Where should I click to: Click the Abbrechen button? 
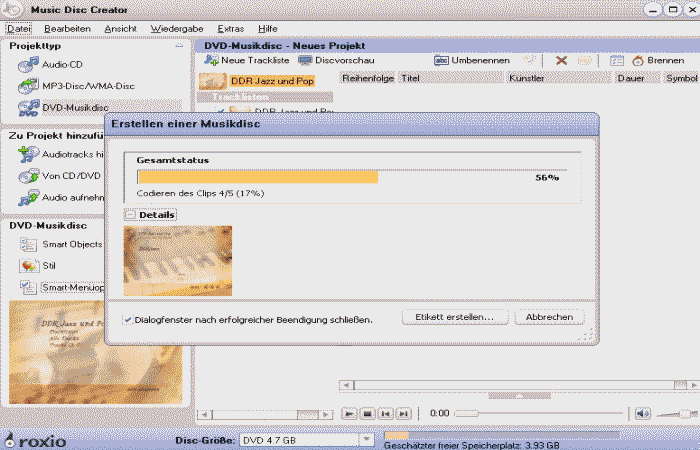pos(549,317)
